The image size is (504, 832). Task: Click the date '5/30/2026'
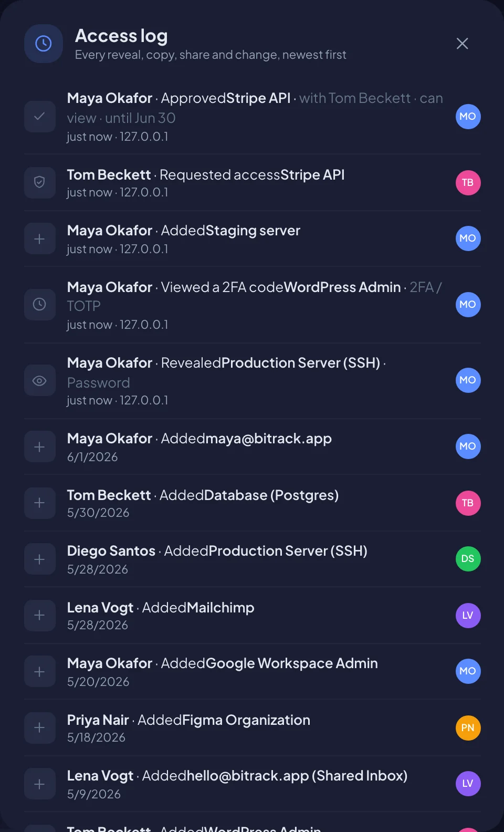(x=98, y=513)
